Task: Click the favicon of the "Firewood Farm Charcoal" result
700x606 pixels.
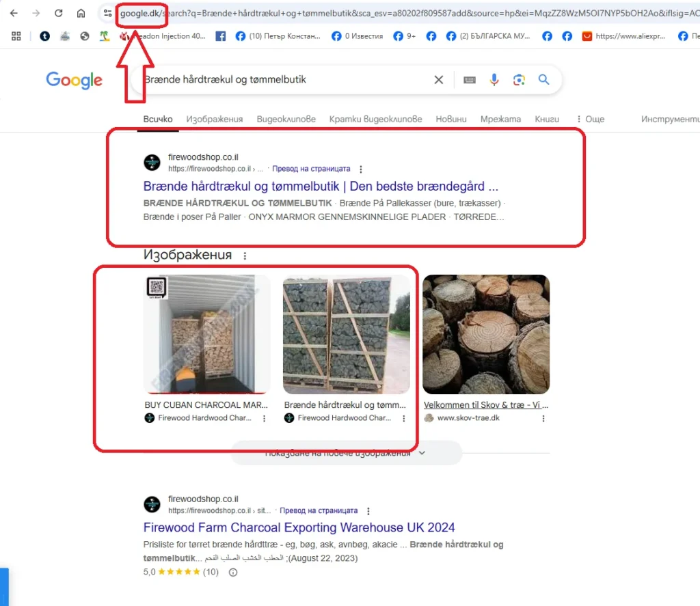Action: coord(152,504)
